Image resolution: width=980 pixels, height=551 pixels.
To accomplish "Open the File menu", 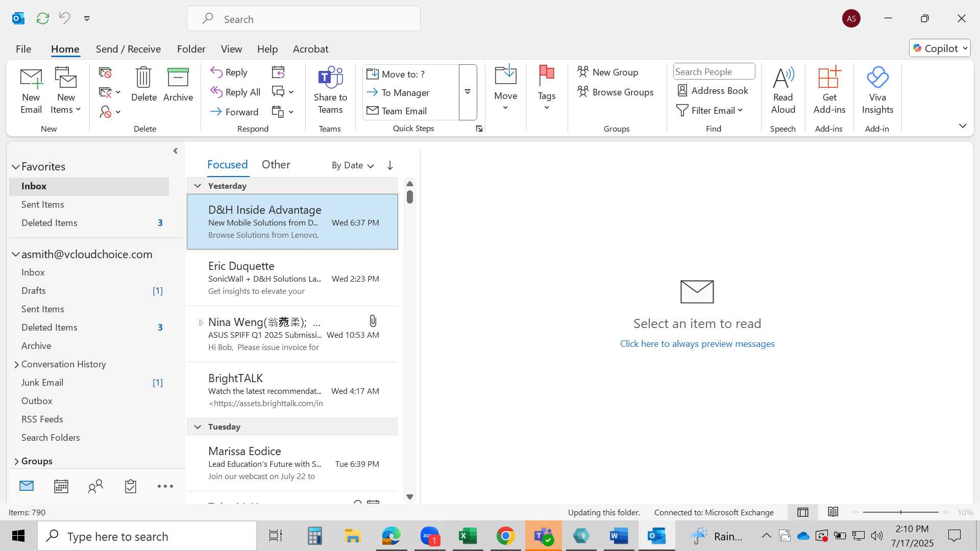I will coord(23,49).
